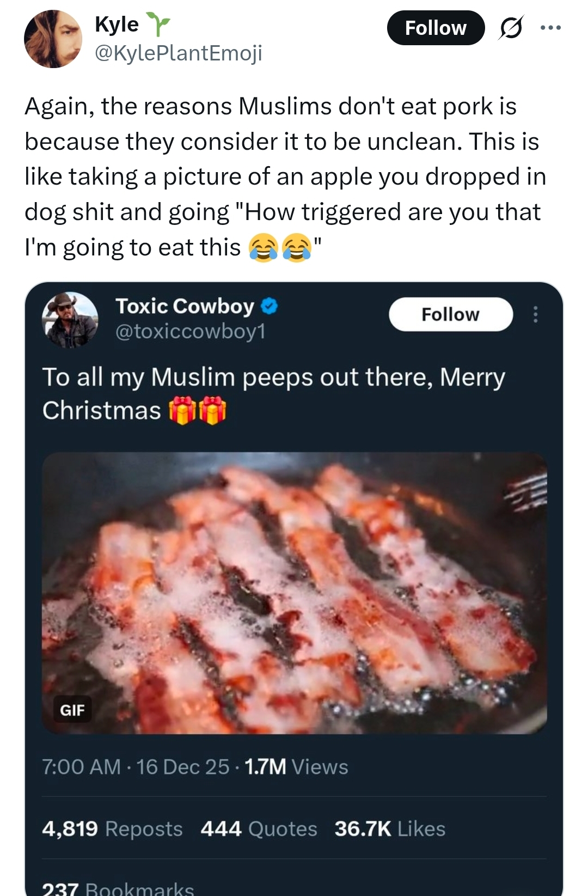Click the Toxic Cowboy display name
Screen dimensions: 588x896
point(185,306)
